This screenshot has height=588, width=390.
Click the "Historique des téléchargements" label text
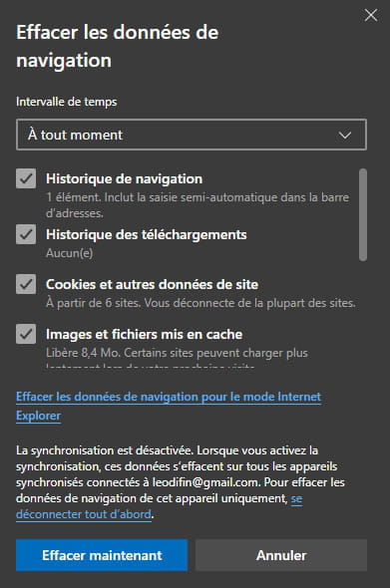coord(147,235)
